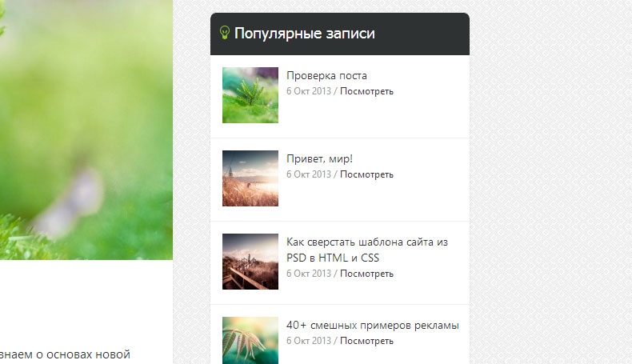The width and height of the screenshot is (632, 364).
Task: Click the Популярные записи widget heading
Action: point(304,34)
